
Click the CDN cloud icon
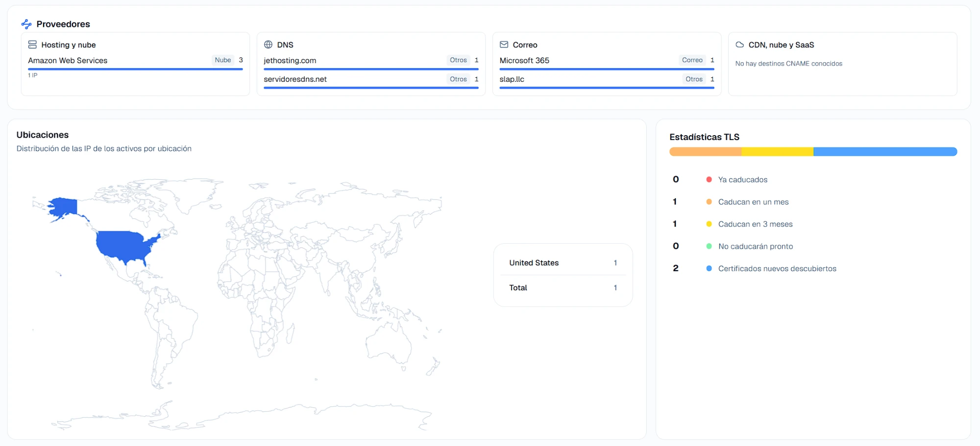pos(740,45)
